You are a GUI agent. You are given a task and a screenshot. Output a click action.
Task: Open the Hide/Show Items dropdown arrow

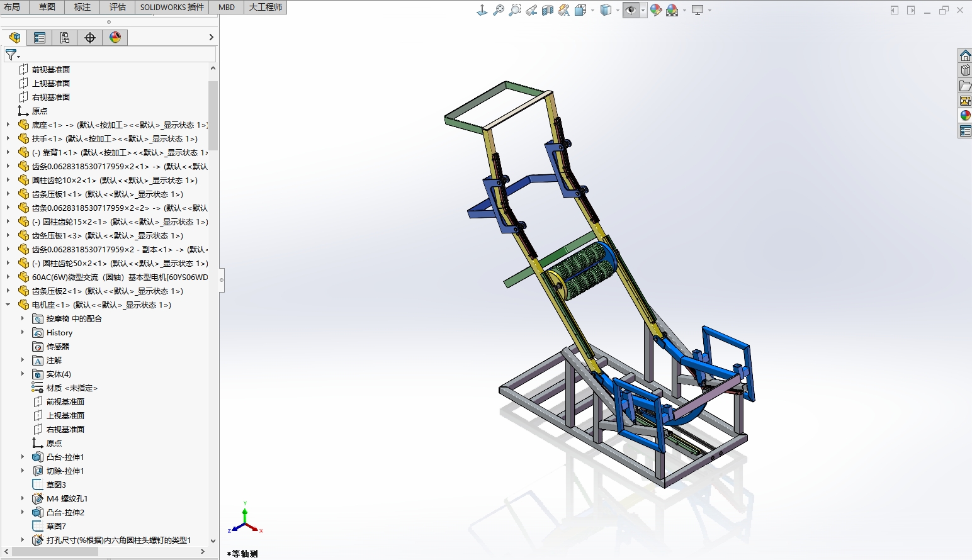click(643, 10)
